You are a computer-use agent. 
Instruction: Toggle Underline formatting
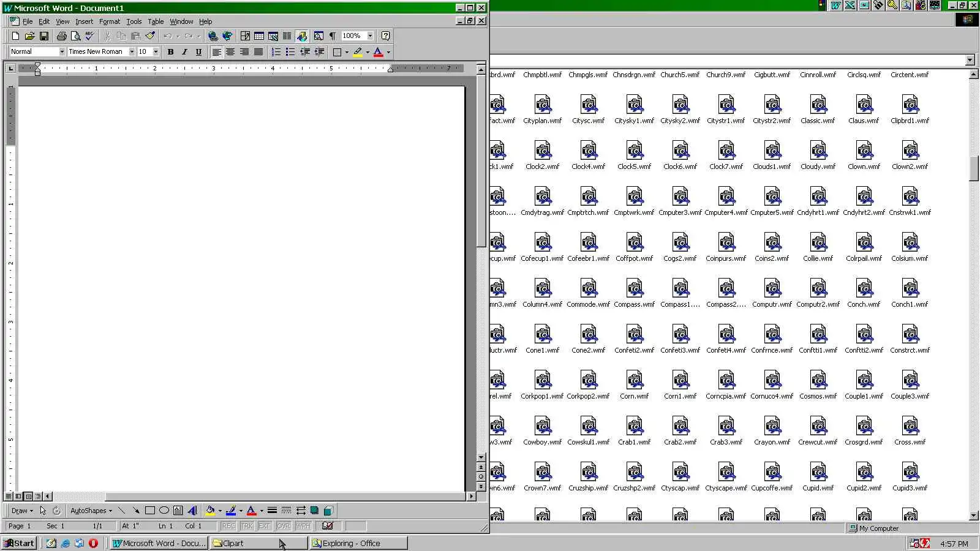tap(198, 52)
